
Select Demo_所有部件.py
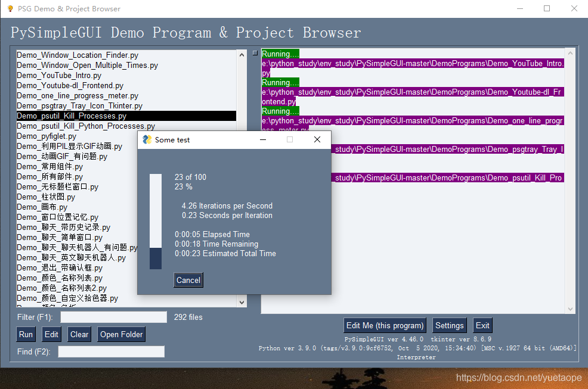coord(77,176)
